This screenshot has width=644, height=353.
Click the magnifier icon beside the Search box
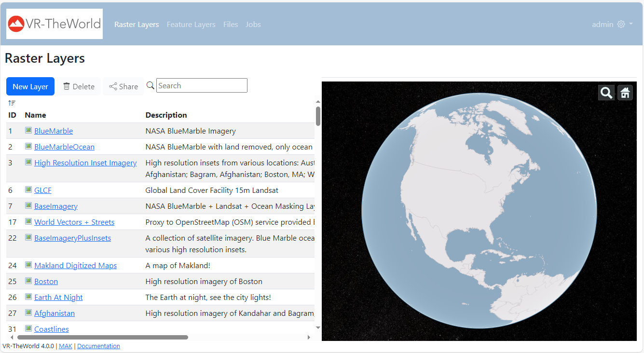coord(151,85)
